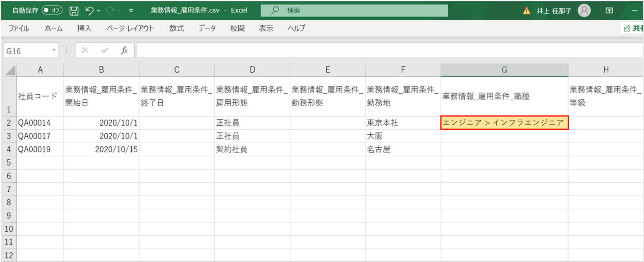The width and height of the screenshot is (644, 262).
Task: Click the 共有 share button
Action: click(x=633, y=28)
